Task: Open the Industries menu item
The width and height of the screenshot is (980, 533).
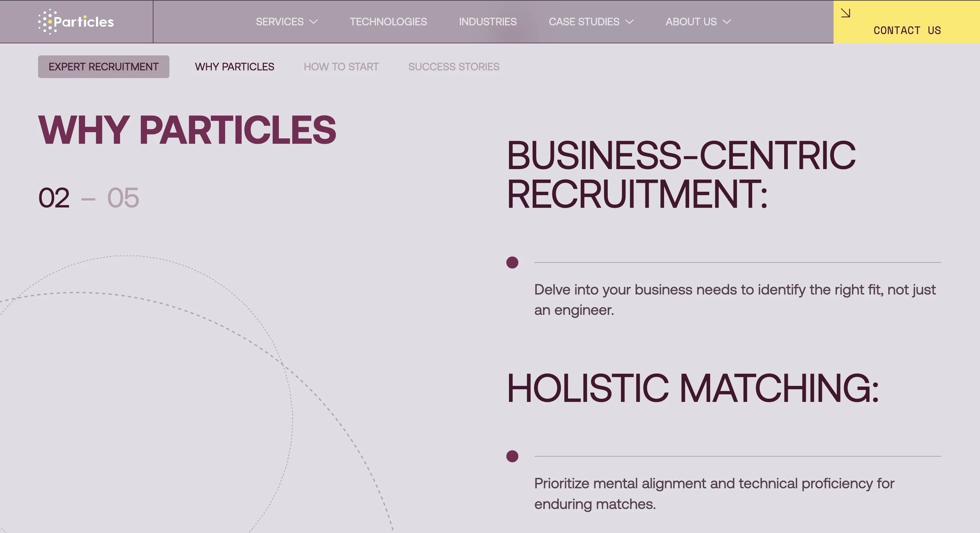Action: pyautogui.click(x=487, y=22)
